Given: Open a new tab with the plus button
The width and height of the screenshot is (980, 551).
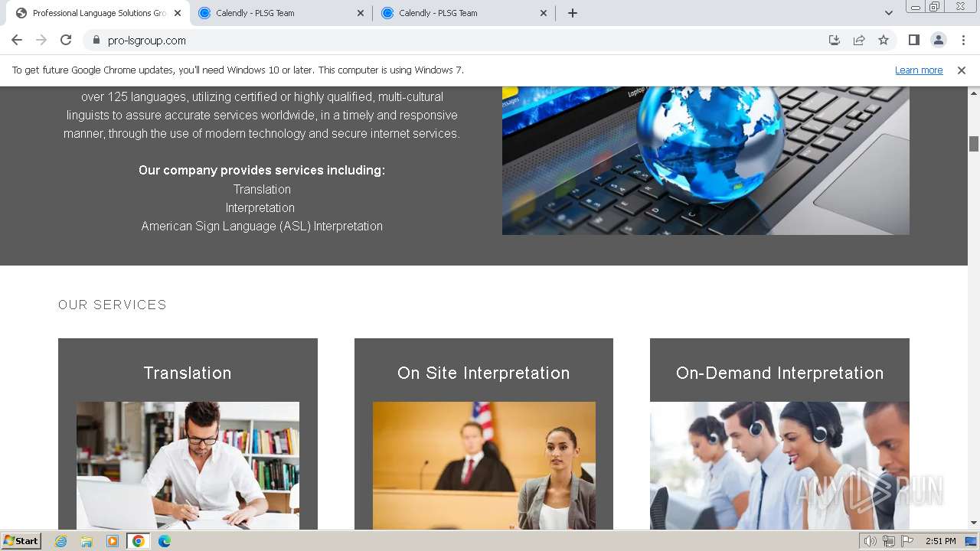Looking at the screenshot, I should tap(573, 13).
